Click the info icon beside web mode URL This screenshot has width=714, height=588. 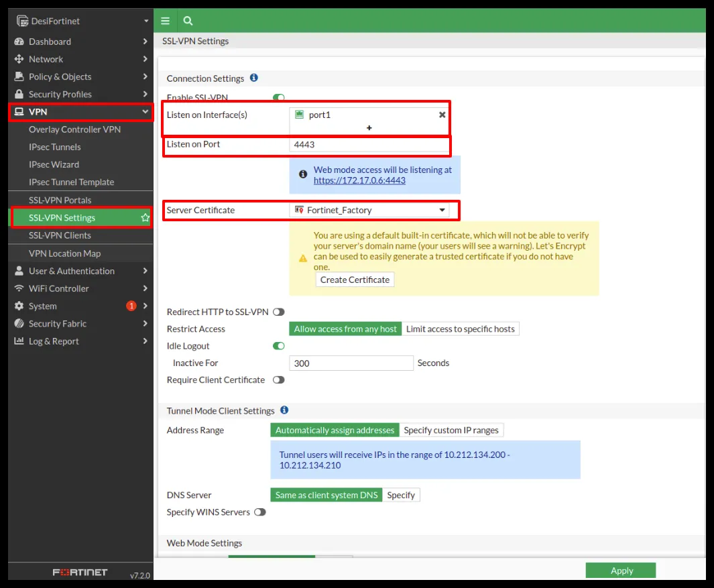303,174
